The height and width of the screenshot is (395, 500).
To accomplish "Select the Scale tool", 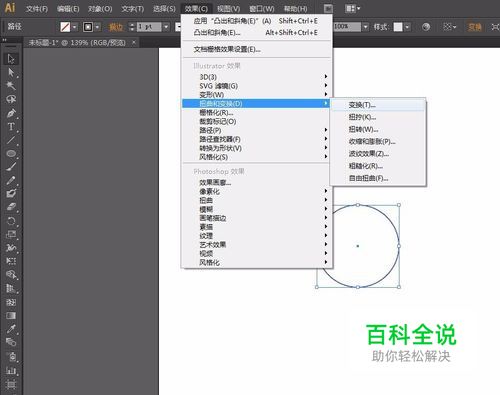I will 11,234.
